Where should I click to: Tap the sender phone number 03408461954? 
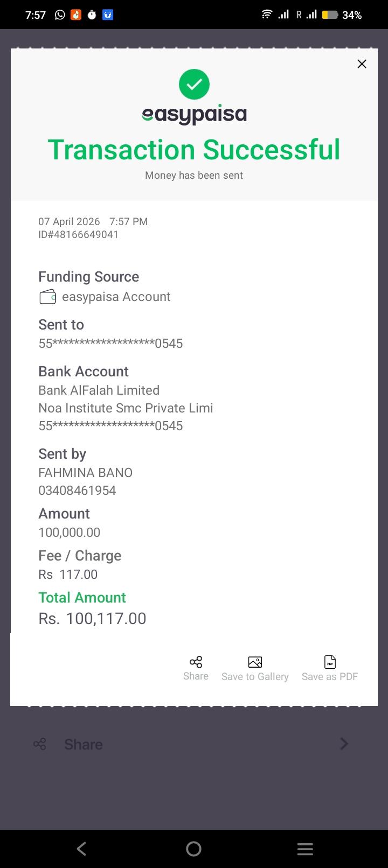click(x=77, y=491)
